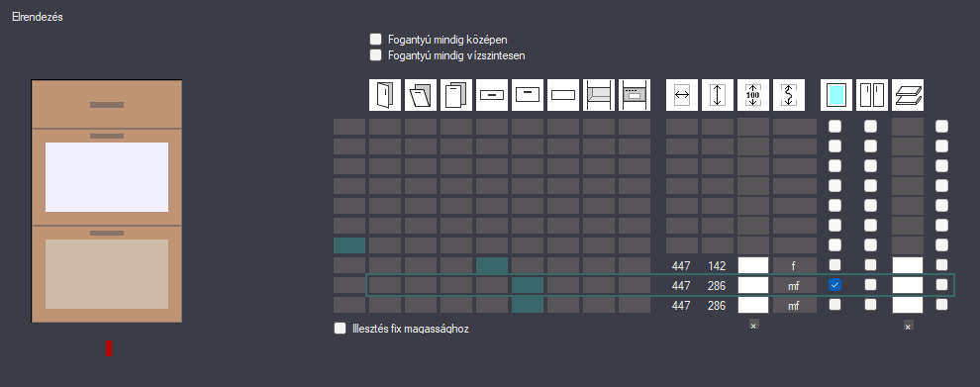Click the small x button under shelves column
The width and height of the screenshot is (980, 387).
tap(908, 326)
